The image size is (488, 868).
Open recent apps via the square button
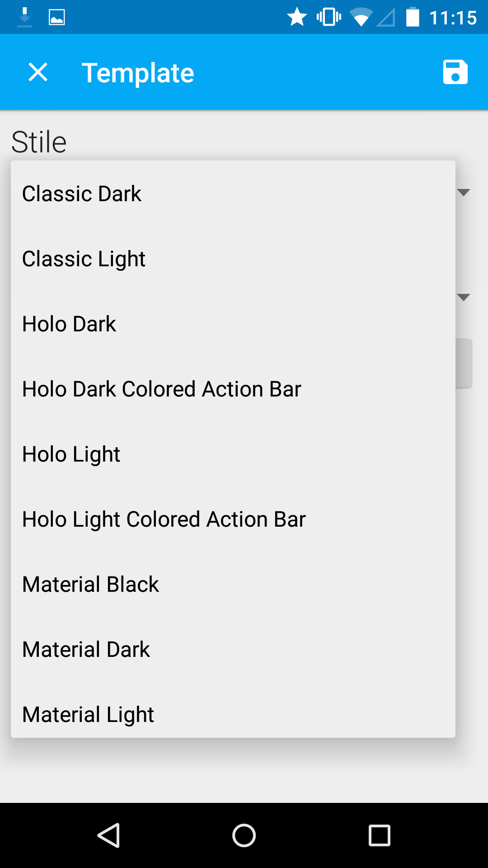tap(380, 835)
